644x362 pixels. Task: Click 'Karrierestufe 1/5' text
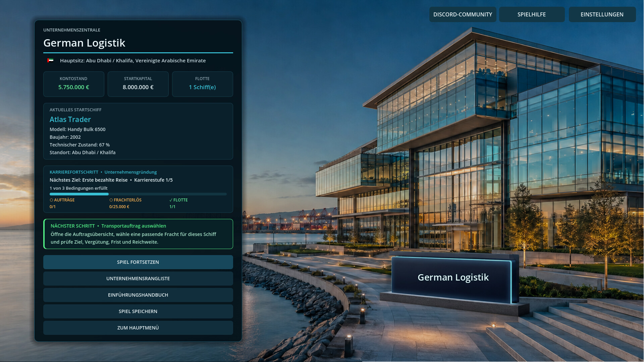153,180
